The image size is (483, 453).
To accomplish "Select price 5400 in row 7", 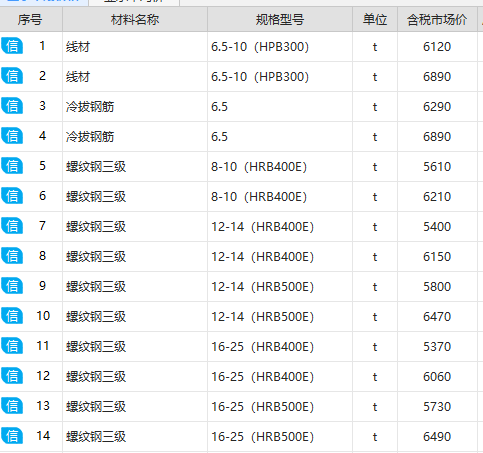I will (x=437, y=227).
